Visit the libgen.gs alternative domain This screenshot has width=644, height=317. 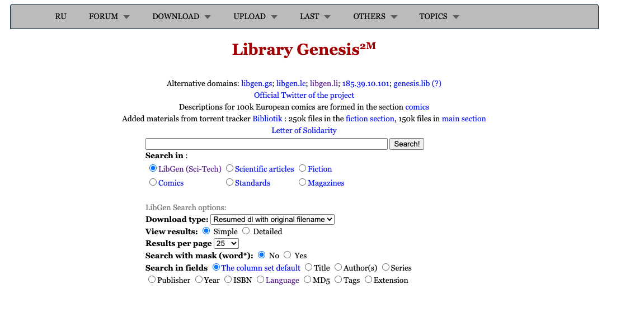point(256,83)
